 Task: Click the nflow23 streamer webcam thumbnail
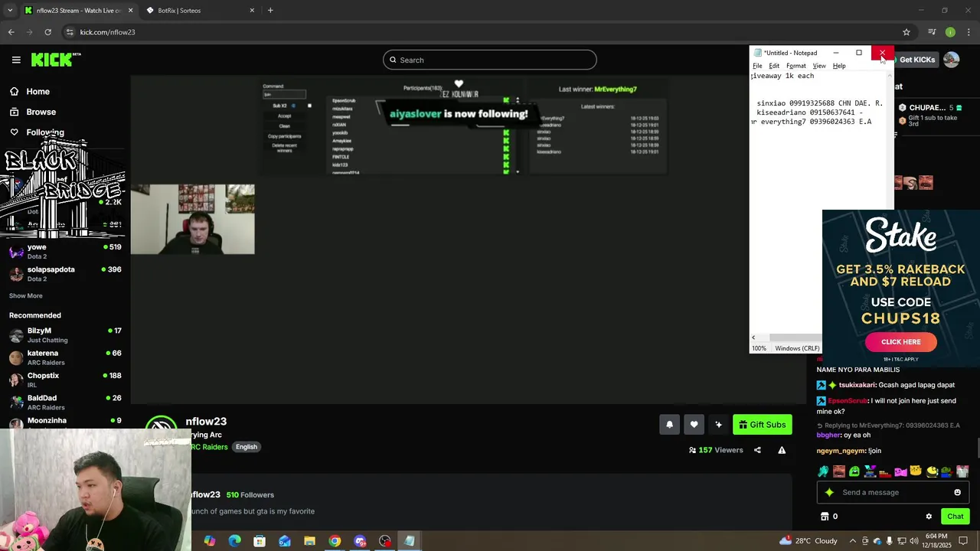point(192,219)
